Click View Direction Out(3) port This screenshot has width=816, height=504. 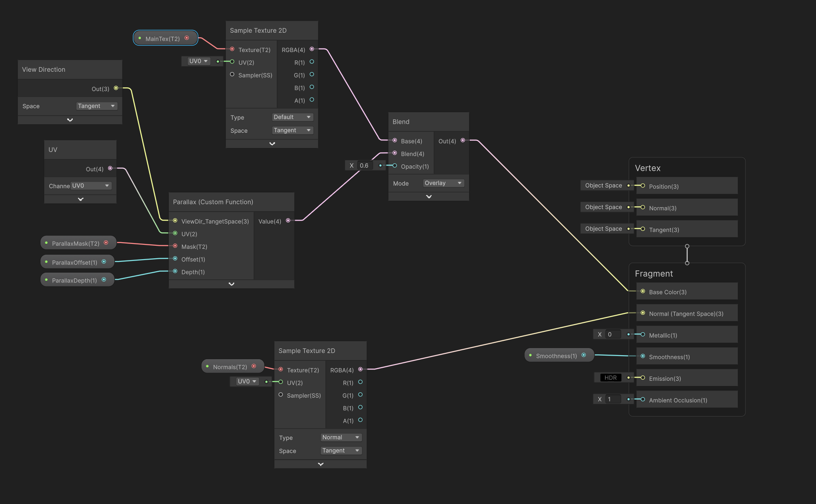click(116, 88)
